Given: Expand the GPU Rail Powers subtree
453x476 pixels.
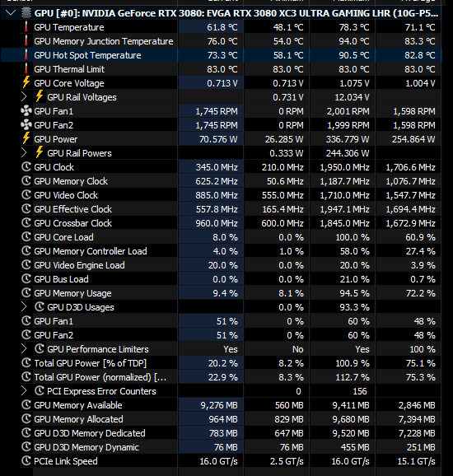Looking at the screenshot, I should [24, 153].
